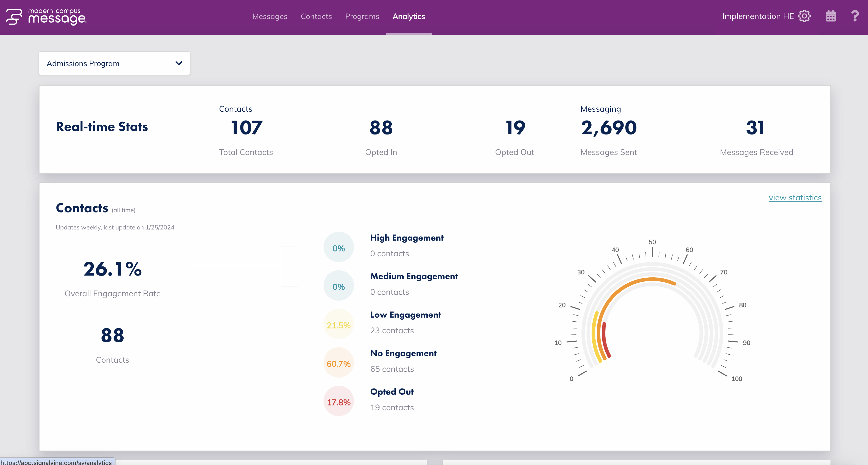Select the Analytics tab
This screenshot has height=465, width=868.
(x=408, y=16)
